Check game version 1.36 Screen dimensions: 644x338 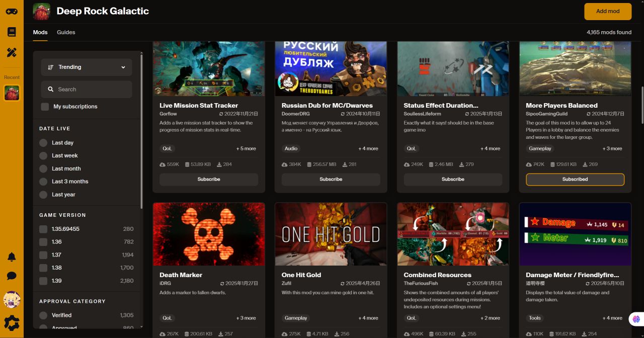pyautogui.click(x=43, y=242)
